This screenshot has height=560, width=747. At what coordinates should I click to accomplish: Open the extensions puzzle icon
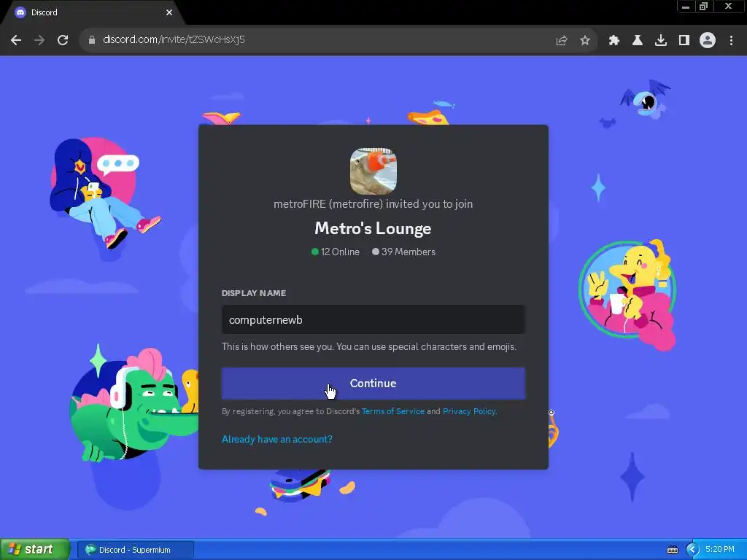[x=614, y=41]
